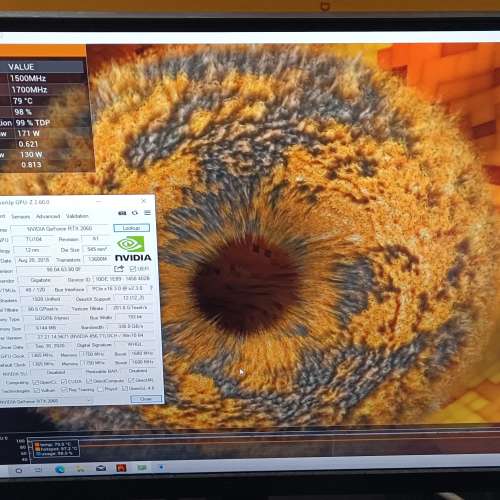The width and height of the screenshot is (500, 500).
Task: Click the Lookup button
Action: [131, 228]
